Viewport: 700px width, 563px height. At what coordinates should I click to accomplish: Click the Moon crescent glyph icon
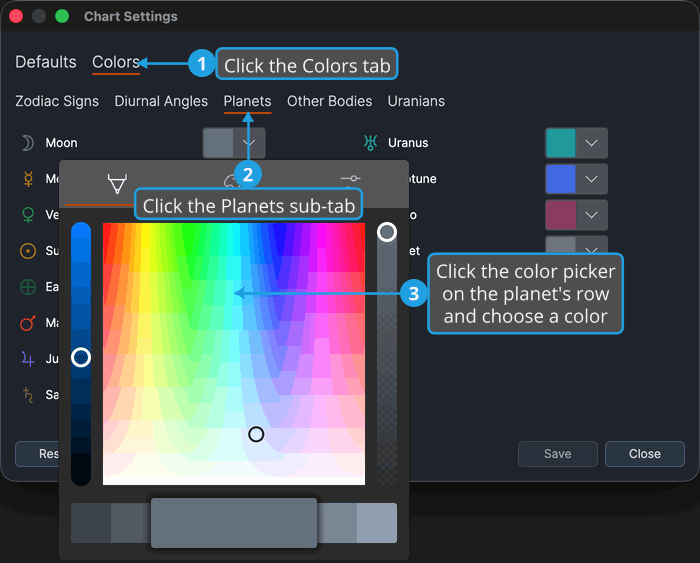coord(28,143)
